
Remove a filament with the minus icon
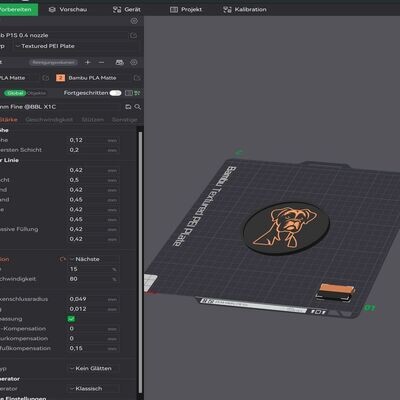point(102,62)
